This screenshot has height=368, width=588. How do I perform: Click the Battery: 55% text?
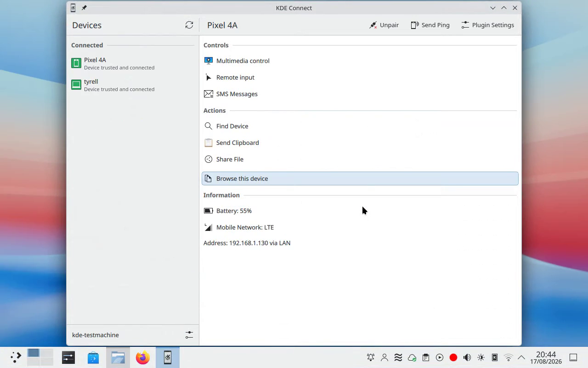(x=234, y=211)
